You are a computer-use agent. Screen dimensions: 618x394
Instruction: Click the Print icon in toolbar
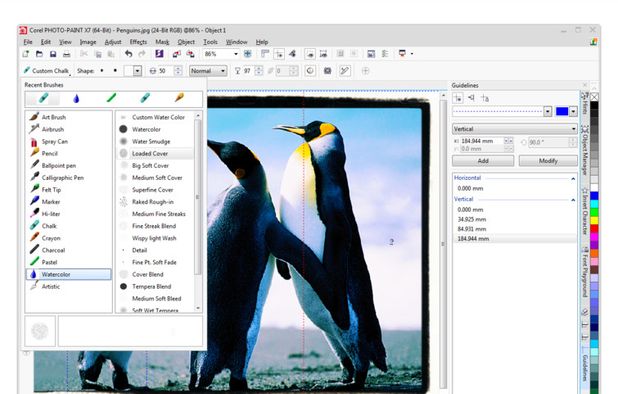pyautogui.click(x=67, y=54)
